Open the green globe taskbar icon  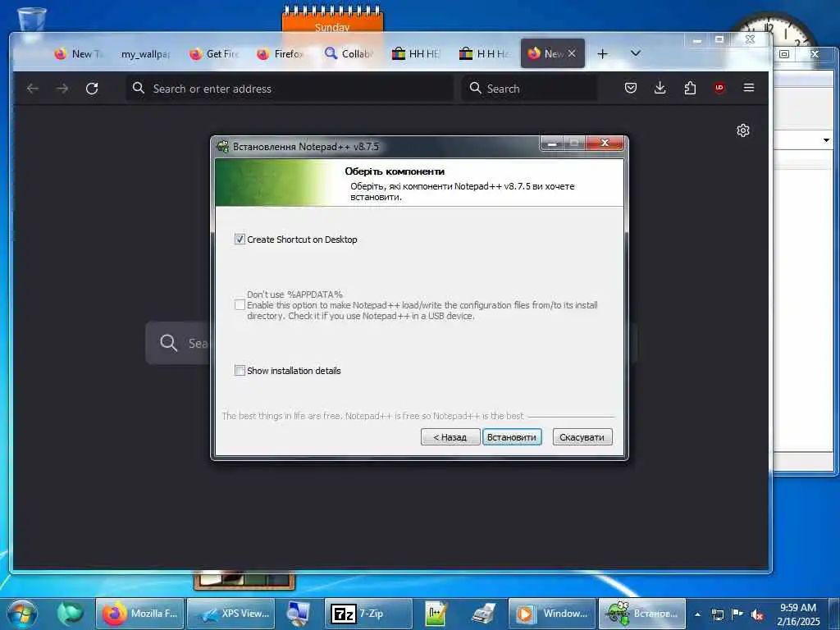[x=71, y=614]
